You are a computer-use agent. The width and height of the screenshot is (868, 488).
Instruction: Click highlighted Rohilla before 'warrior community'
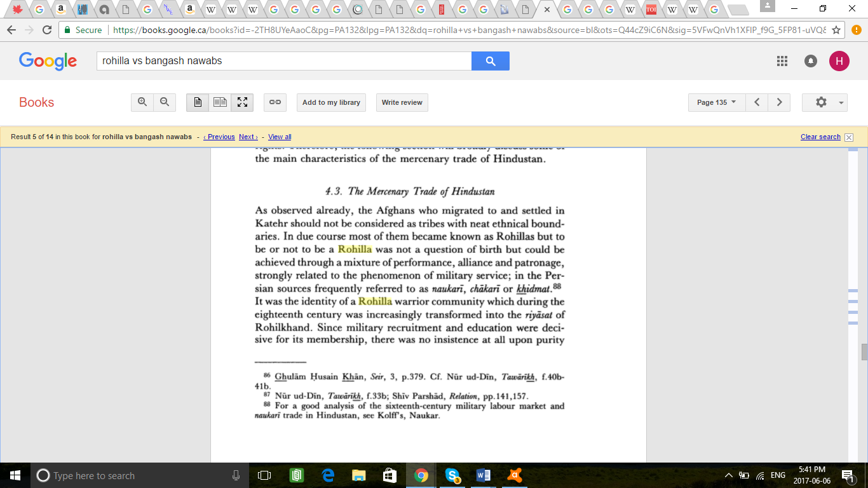(375, 302)
